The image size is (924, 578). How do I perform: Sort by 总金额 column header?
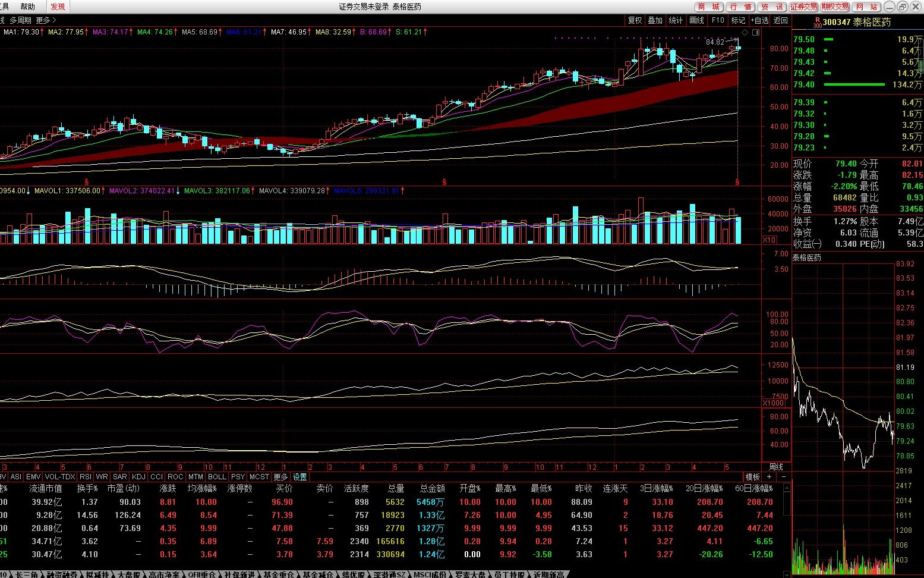coord(433,488)
